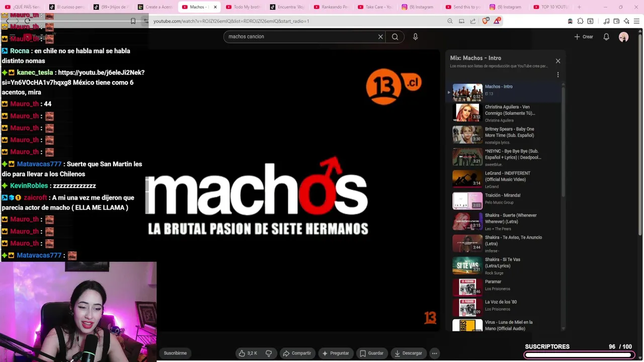This screenshot has height=362, width=644.
Task: Run the YouTube search with the magnifier button
Action: click(x=395, y=37)
